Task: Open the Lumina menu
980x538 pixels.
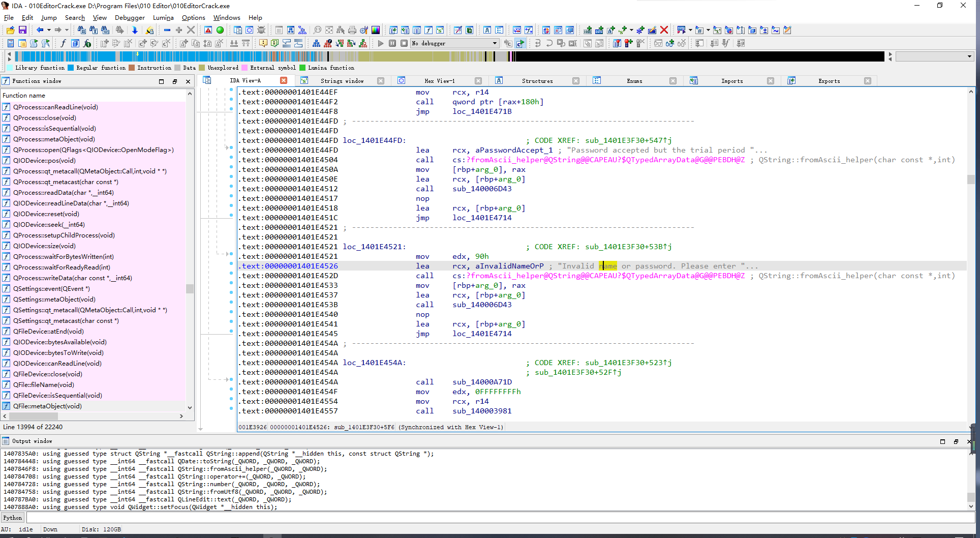Action: (x=163, y=17)
